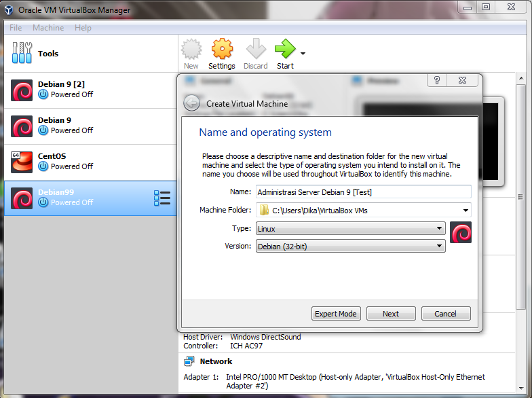Click the Next button
The image size is (532, 398).
[391, 314]
